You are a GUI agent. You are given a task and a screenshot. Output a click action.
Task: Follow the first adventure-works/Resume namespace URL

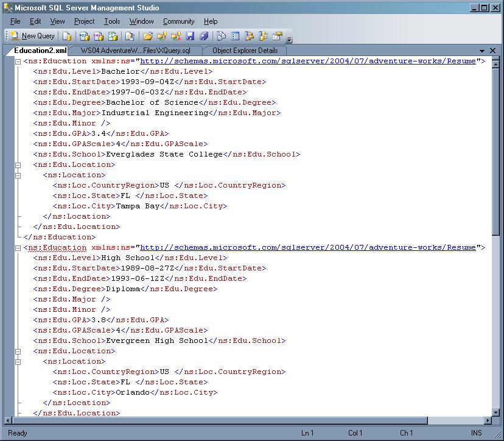[x=308, y=61]
